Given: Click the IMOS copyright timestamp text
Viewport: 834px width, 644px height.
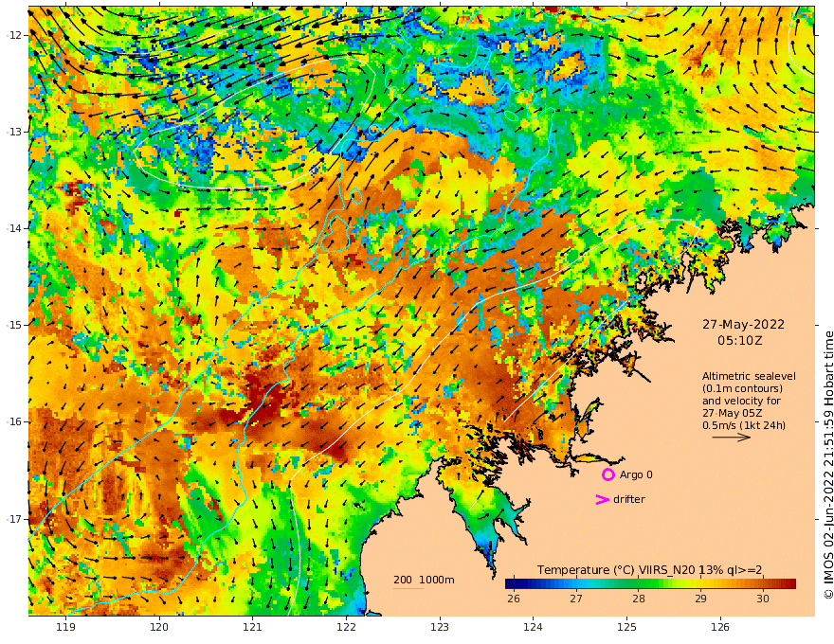Looking at the screenshot, I should pyautogui.click(x=828, y=465).
